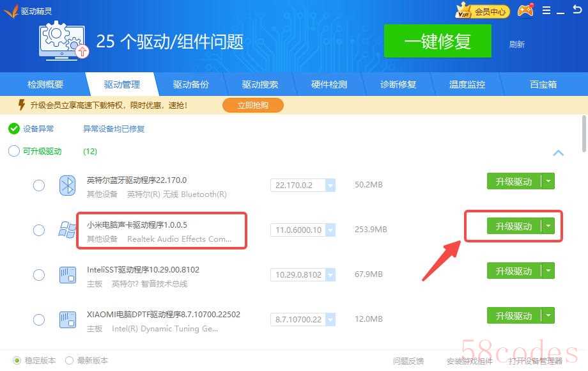The image size is (588, 371).
Task: Switch to the 驱动搜索 tab
Action: [x=260, y=84]
